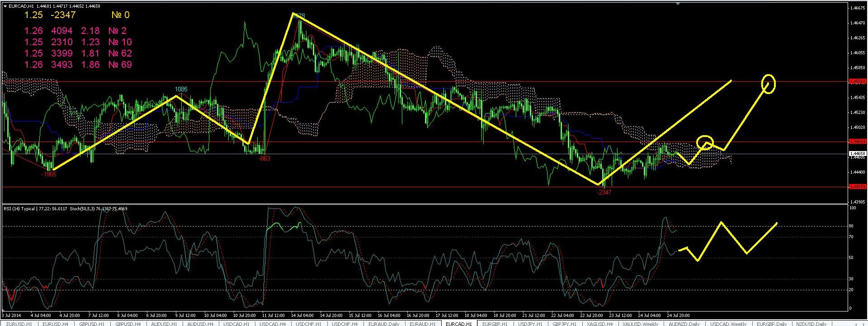Switch to the EURUSD,H1 chart tab

20,323
